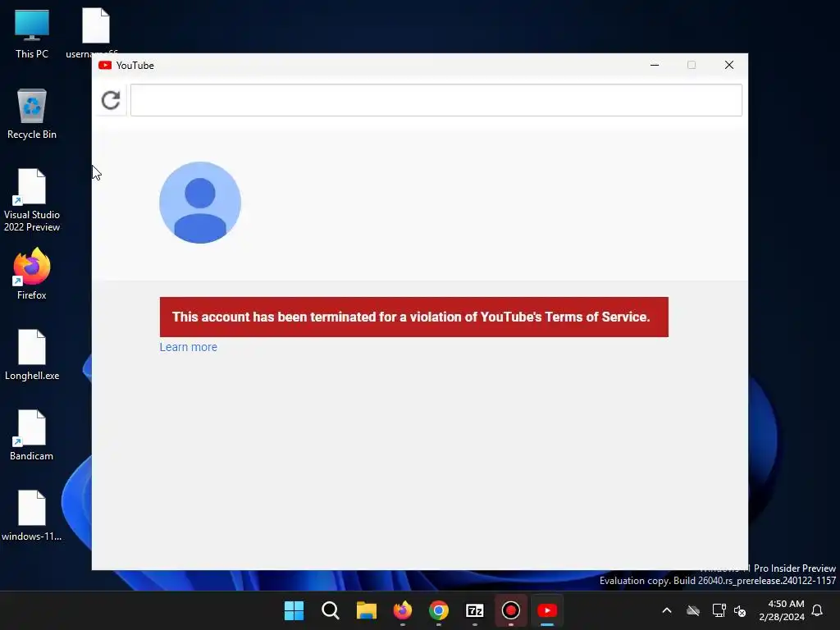The image size is (840, 630).
Task: Select Longhell.exe file on desktop
Action: tap(32, 354)
